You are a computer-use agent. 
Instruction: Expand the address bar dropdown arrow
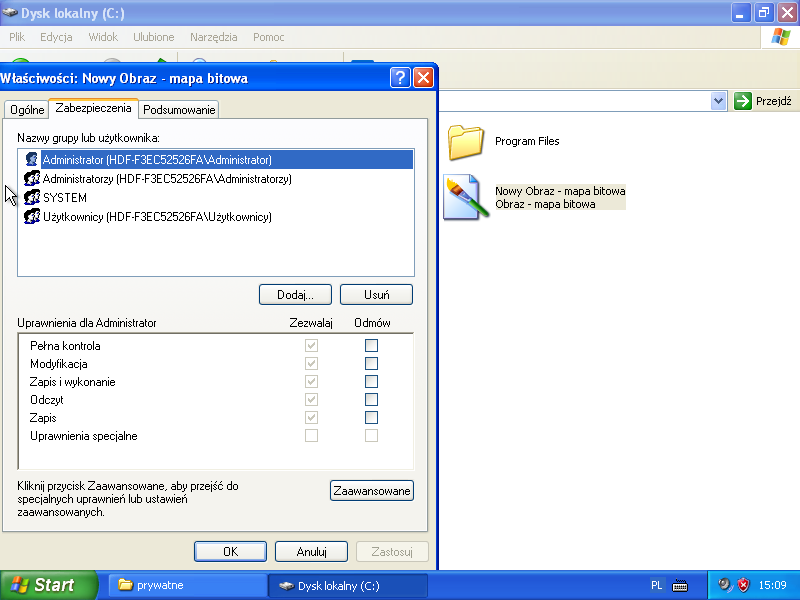pos(718,101)
